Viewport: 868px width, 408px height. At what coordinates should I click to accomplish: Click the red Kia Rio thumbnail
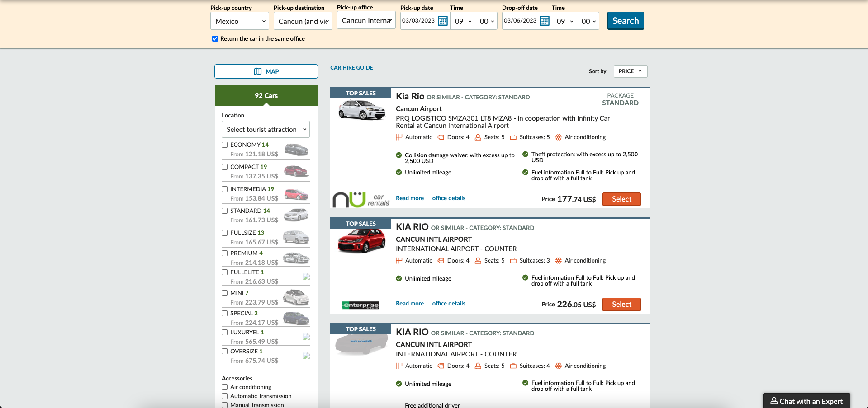(x=361, y=241)
